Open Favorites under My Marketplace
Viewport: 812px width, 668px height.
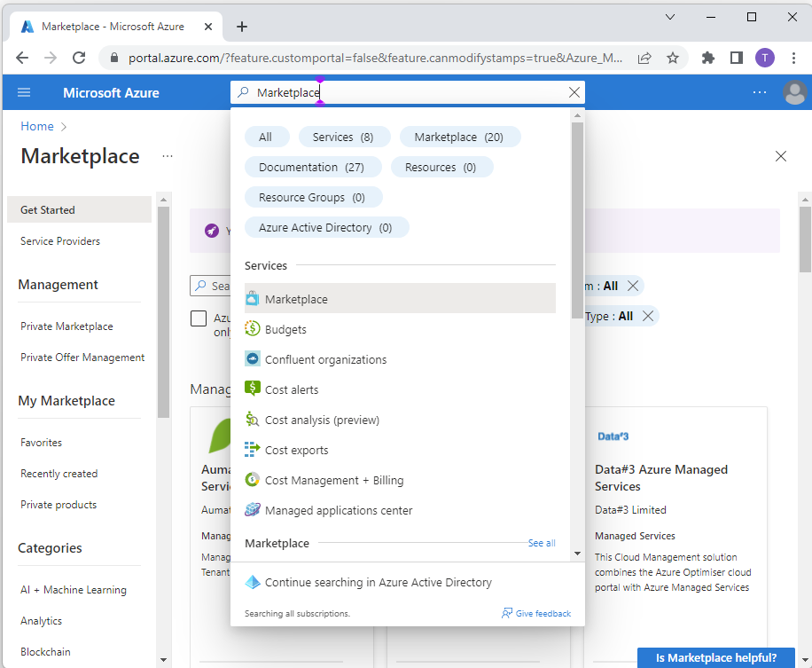(x=41, y=442)
